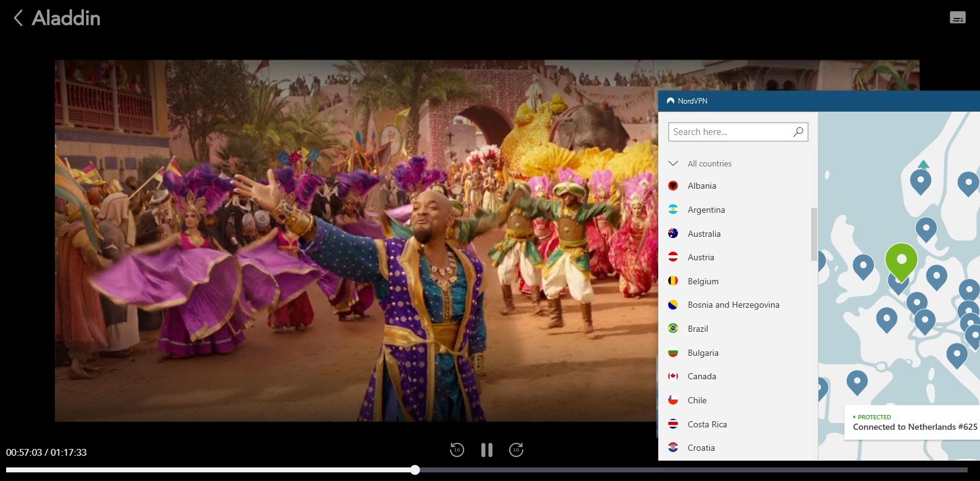Screen dimensions: 980x481
Task: Open the subtitles and audio settings icon
Action: [x=957, y=18]
